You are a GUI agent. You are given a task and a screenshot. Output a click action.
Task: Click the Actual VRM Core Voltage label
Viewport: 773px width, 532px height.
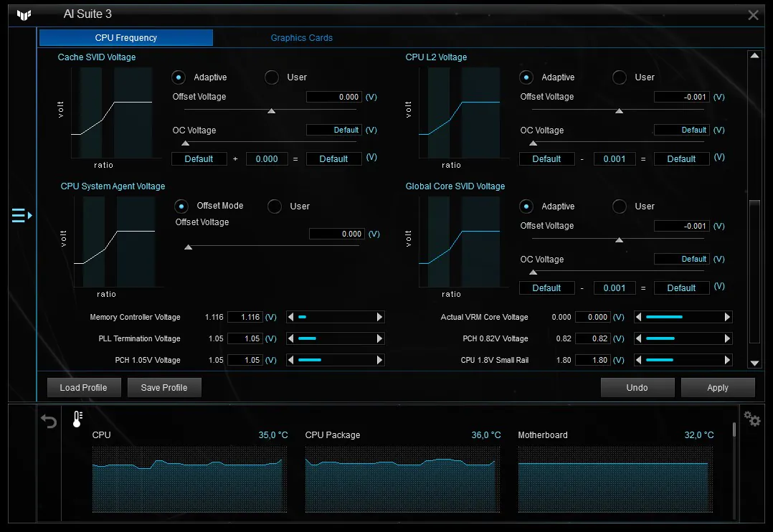pyautogui.click(x=484, y=317)
